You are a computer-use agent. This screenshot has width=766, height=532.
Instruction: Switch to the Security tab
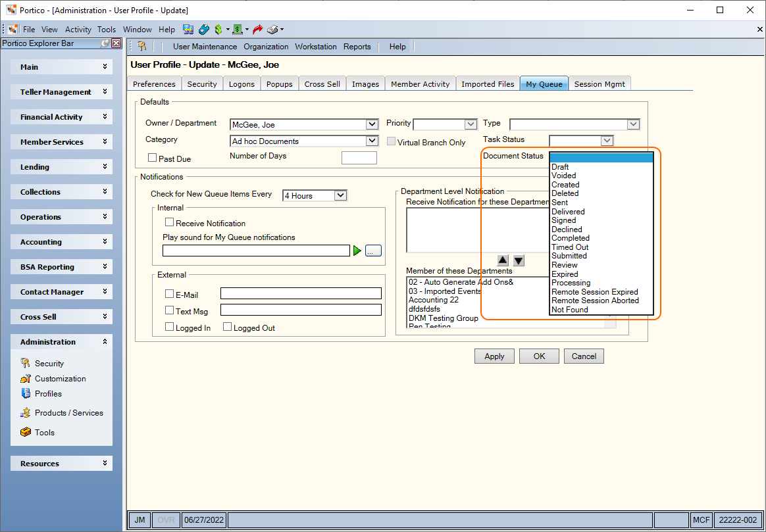(x=202, y=84)
